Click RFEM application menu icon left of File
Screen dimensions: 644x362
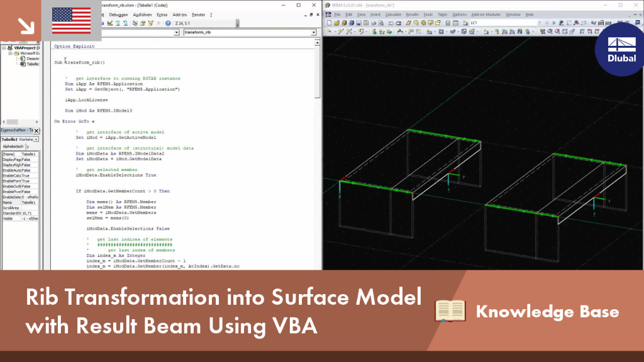point(328,14)
